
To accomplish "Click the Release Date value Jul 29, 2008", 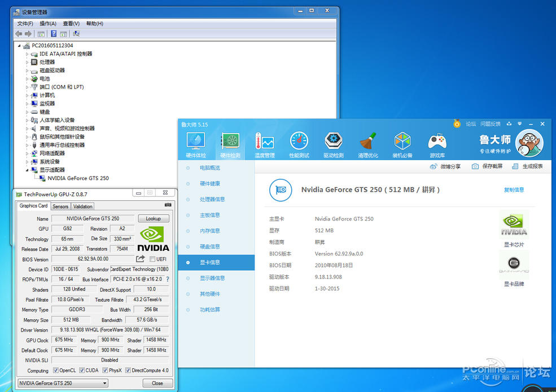I will coord(67,249).
